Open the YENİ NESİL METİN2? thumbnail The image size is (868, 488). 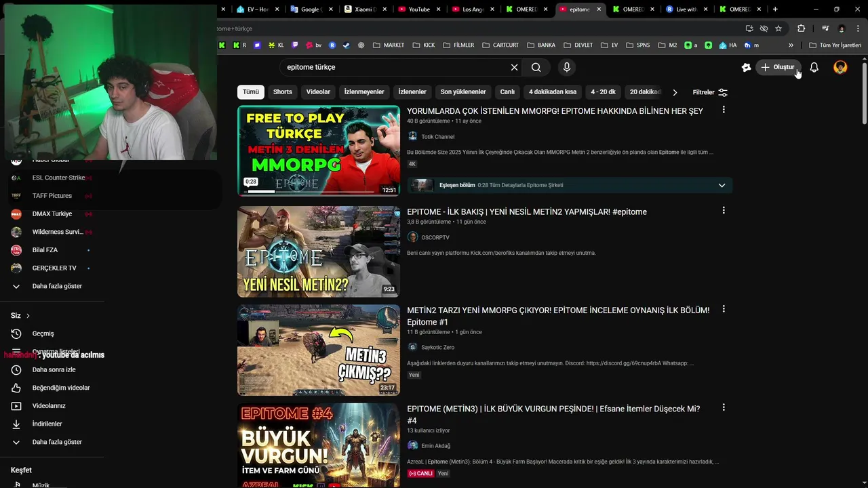pos(319,251)
